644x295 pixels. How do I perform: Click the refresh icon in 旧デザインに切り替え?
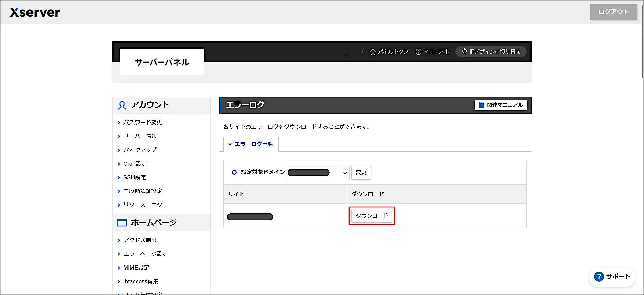click(x=465, y=51)
